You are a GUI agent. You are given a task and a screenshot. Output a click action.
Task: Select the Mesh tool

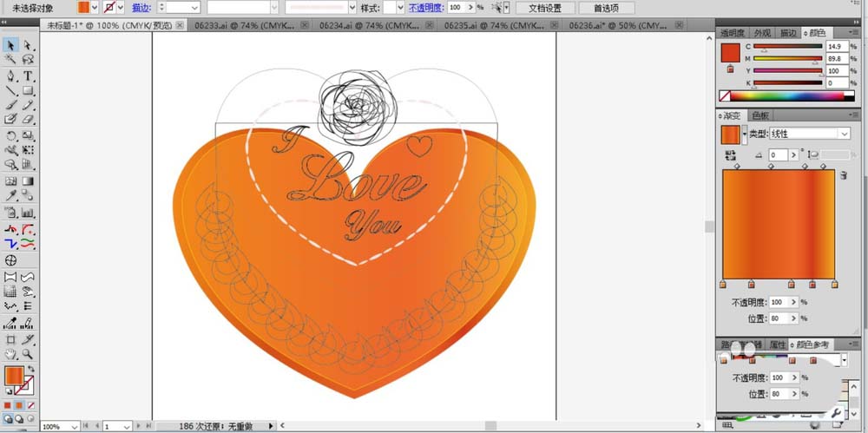(10, 181)
